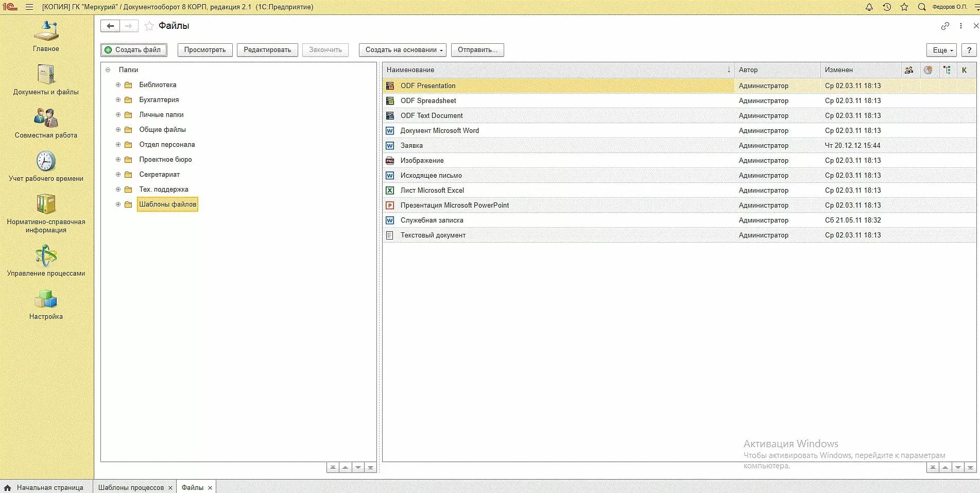The image size is (980, 493).
Task: Sort by Автор column header
Action: pyautogui.click(x=778, y=70)
